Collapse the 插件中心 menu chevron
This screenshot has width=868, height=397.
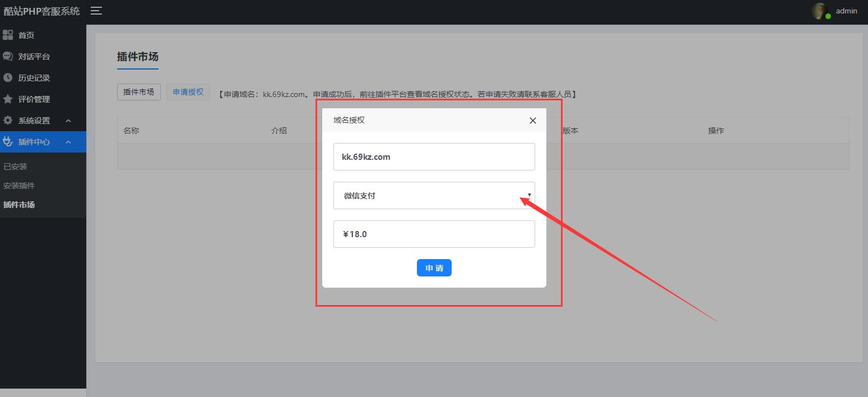[x=68, y=142]
